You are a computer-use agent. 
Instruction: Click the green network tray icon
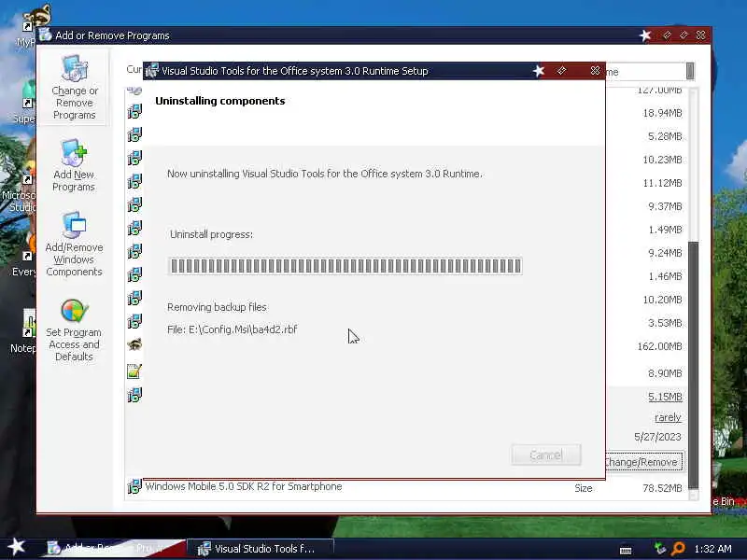coord(660,549)
